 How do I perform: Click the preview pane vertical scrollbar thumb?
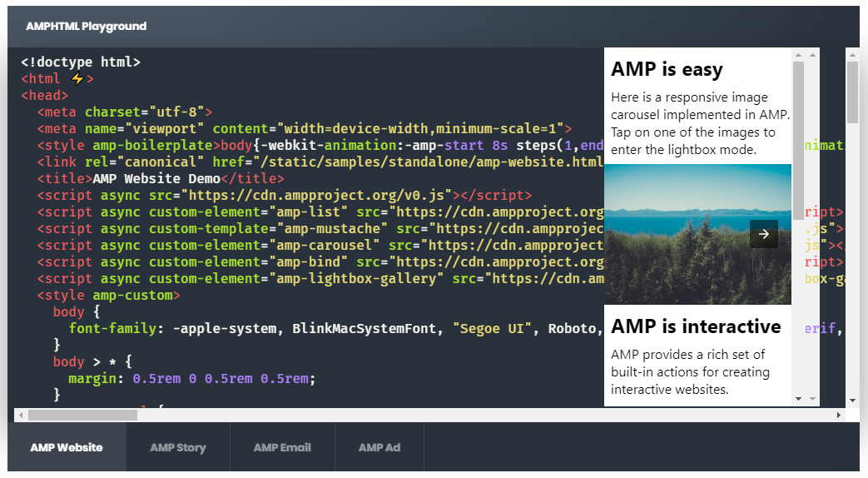tap(798, 141)
